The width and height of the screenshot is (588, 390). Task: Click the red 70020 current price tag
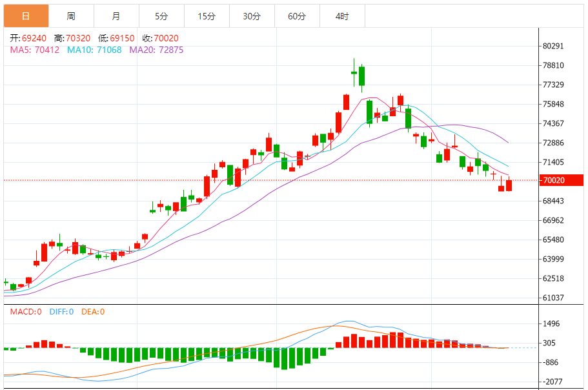click(562, 180)
